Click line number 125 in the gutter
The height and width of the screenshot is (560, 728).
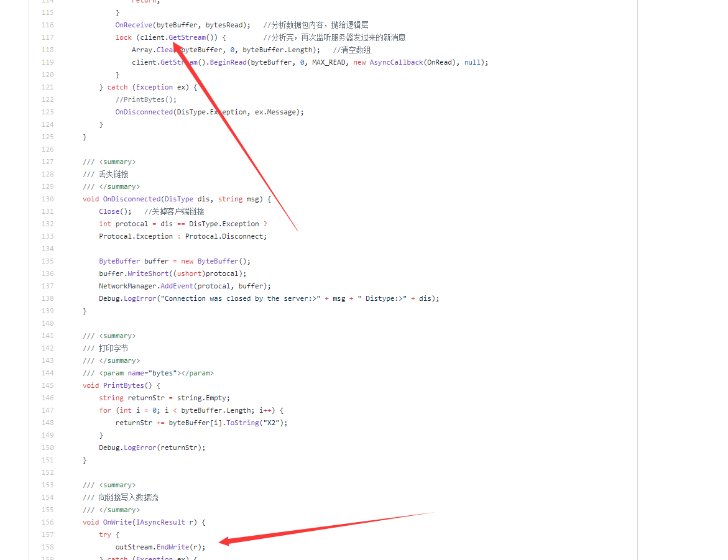(x=47, y=137)
